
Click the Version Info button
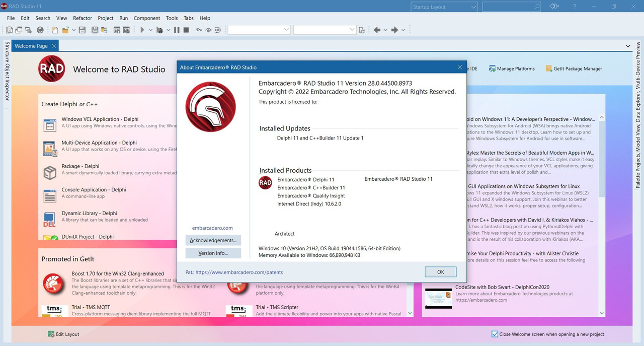(213, 253)
